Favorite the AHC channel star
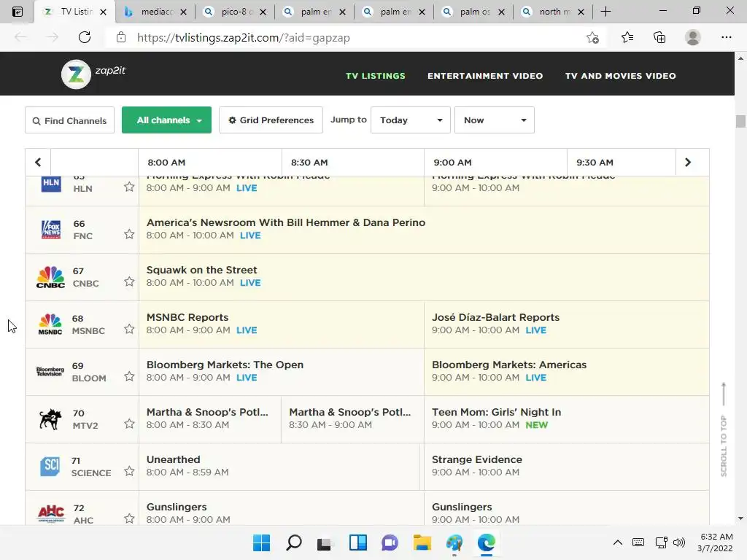Image resolution: width=747 pixels, height=560 pixels. [129, 518]
